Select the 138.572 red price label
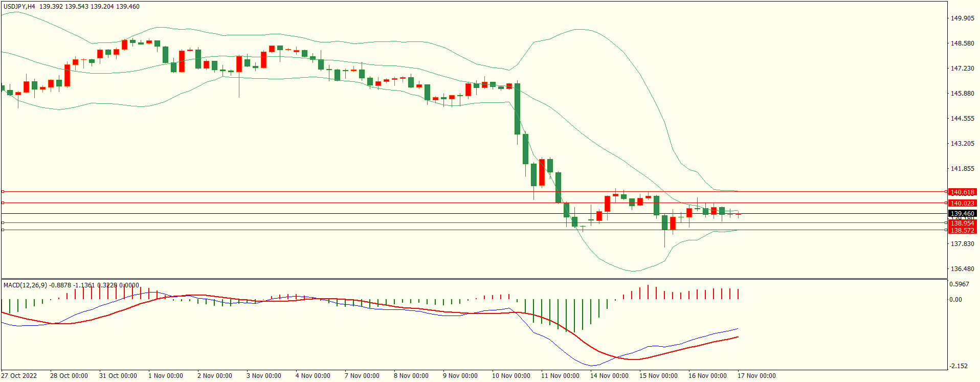 point(962,231)
